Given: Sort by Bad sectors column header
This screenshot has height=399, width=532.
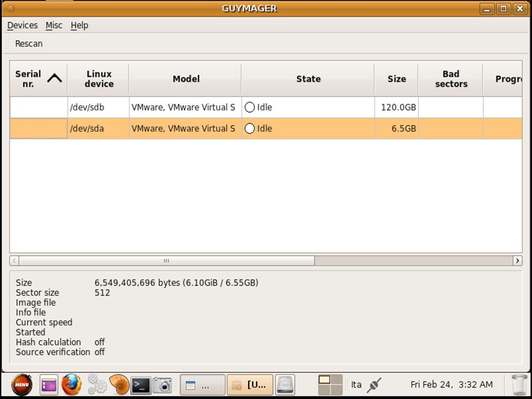Looking at the screenshot, I should point(451,79).
